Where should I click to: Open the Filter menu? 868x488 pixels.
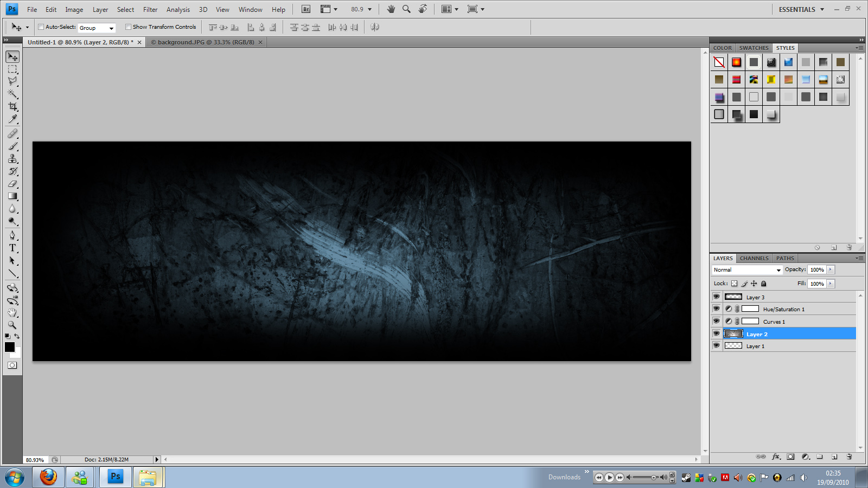(150, 9)
